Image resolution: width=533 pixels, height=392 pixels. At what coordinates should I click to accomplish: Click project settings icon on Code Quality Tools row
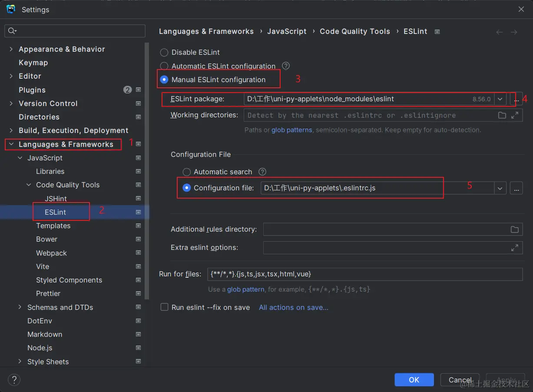click(139, 185)
